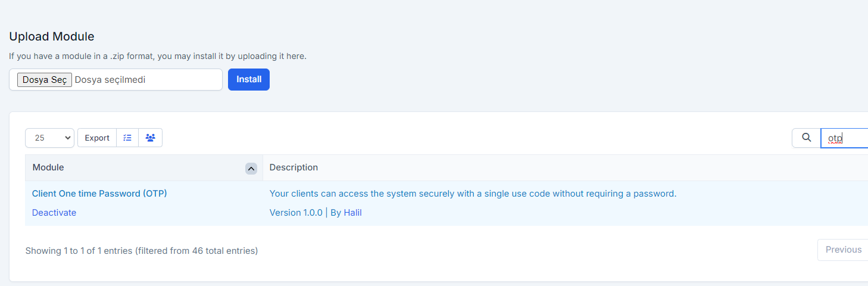Open the author link Halil

pyautogui.click(x=352, y=213)
